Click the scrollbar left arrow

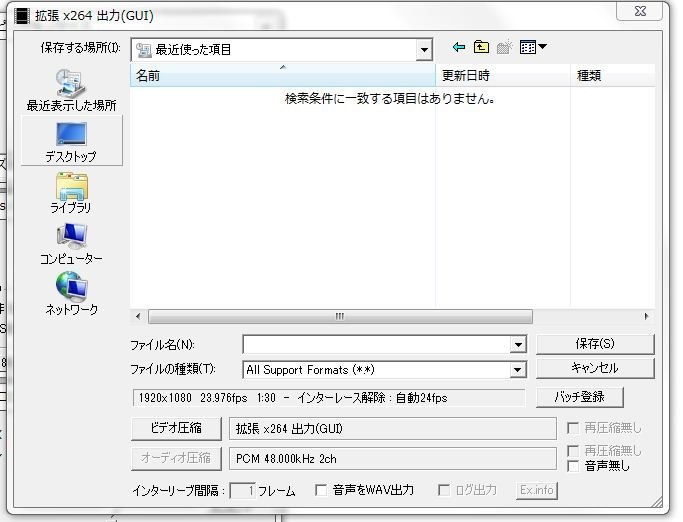[x=138, y=316]
